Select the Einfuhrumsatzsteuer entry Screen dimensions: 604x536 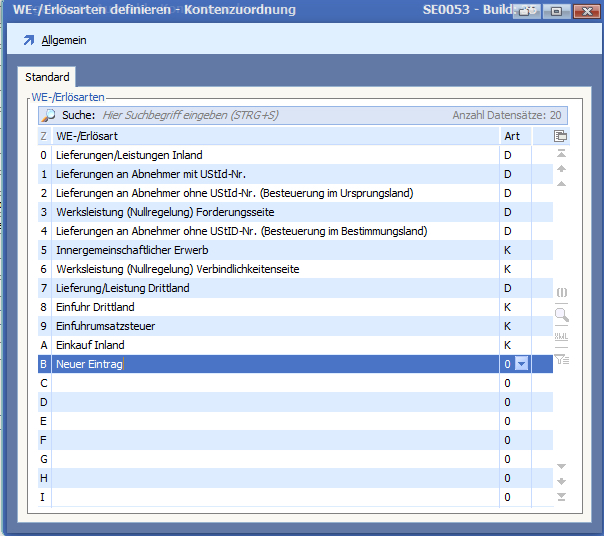pos(105,326)
